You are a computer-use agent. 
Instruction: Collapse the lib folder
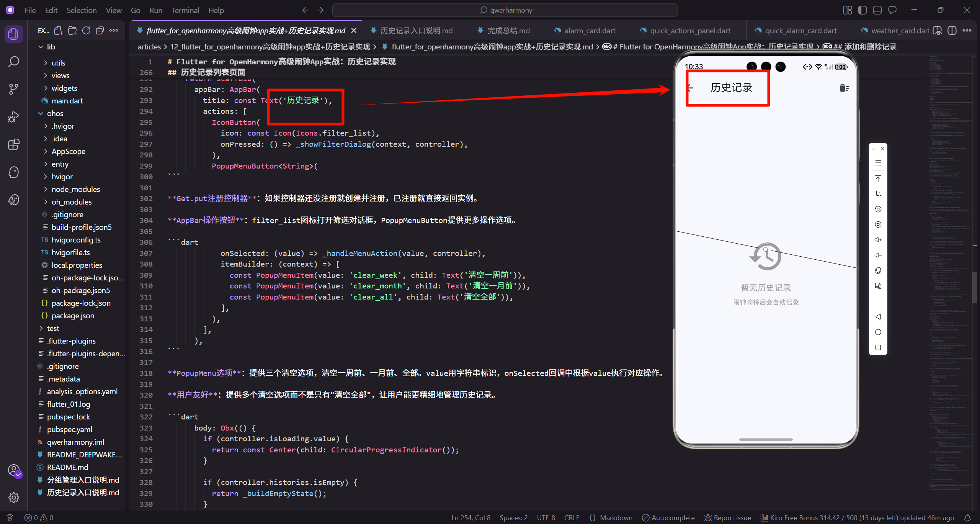(77, 47)
